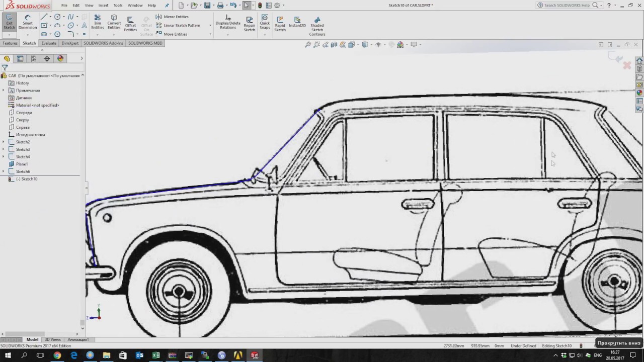The image size is (644, 362).
Task: Expand the Примечания folder in the tree
Action: 4,90
